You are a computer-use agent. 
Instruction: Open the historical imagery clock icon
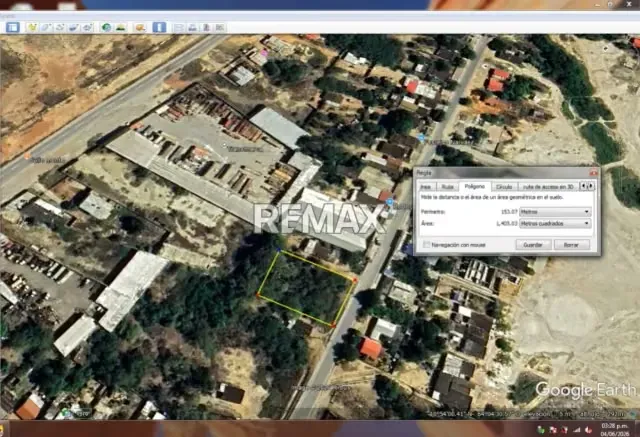click(x=106, y=27)
